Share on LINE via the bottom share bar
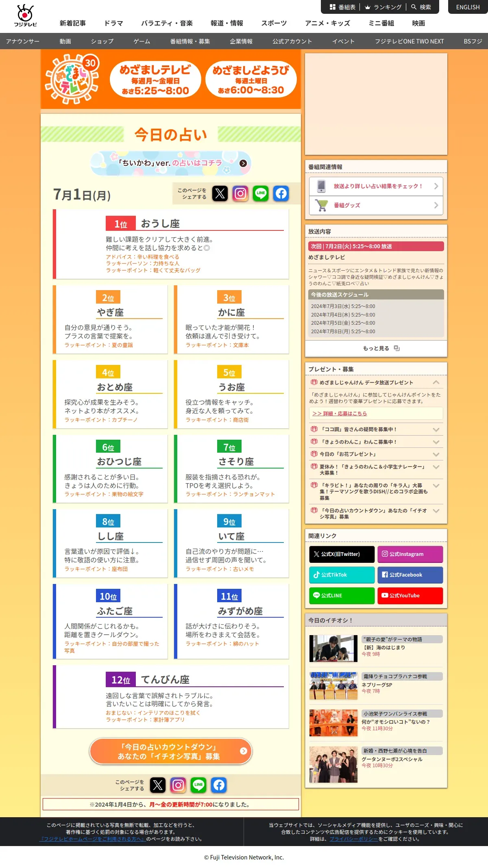Screen dimensions: 488x868 198,785
